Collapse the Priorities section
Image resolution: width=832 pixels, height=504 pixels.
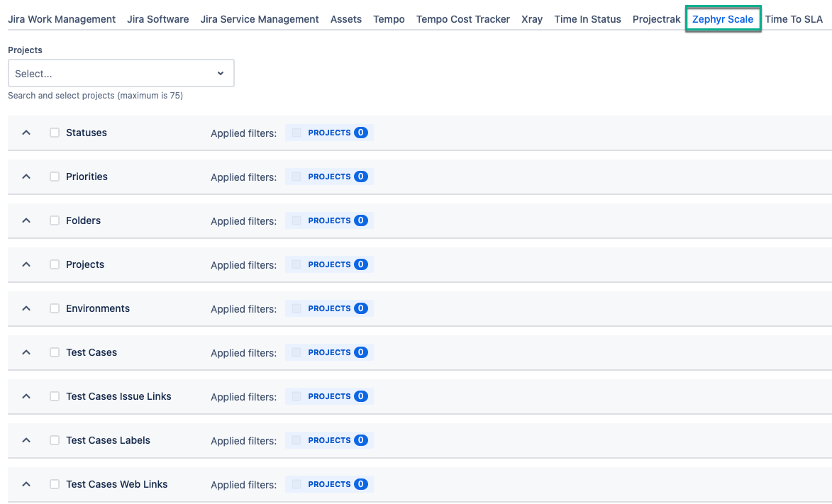click(26, 177)
